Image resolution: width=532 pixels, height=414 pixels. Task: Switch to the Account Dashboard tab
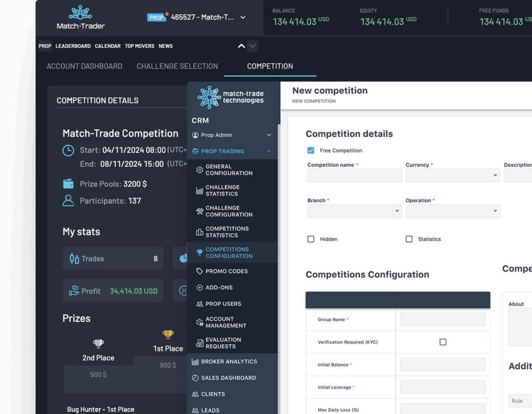[84, 66]
